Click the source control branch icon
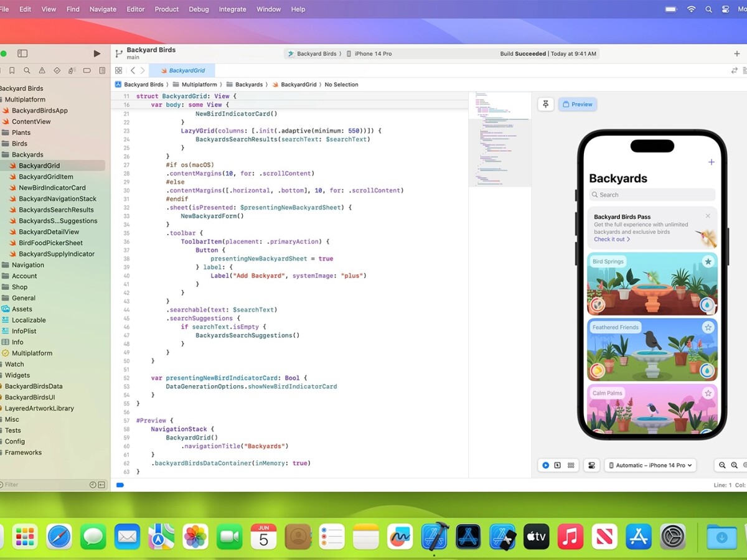The width and height of the screenshot is (747, 560). (x=119, y=54)
